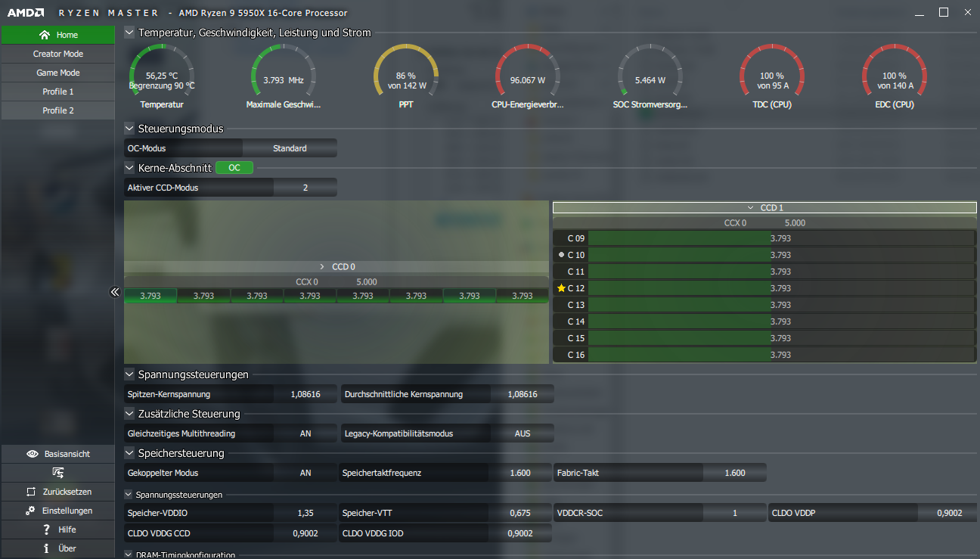Click the eye icon for Basisansicht

pos(33,454)
